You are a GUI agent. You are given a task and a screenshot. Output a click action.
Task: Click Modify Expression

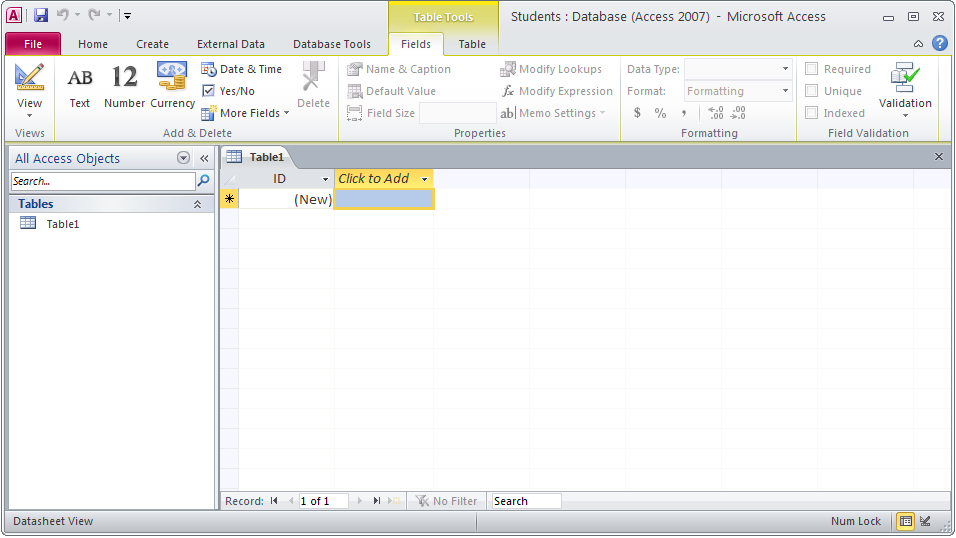[x=557, y=91]
